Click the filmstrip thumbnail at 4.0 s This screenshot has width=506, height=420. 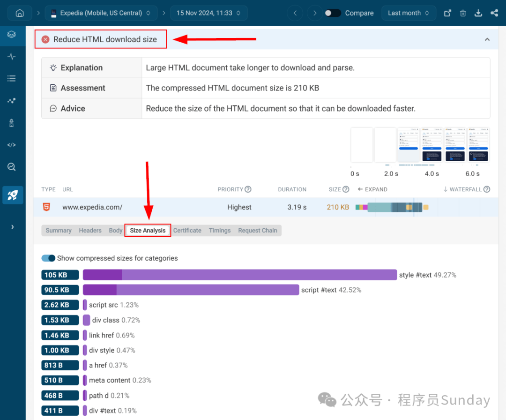pyautogui.click(x=432, y=145)
